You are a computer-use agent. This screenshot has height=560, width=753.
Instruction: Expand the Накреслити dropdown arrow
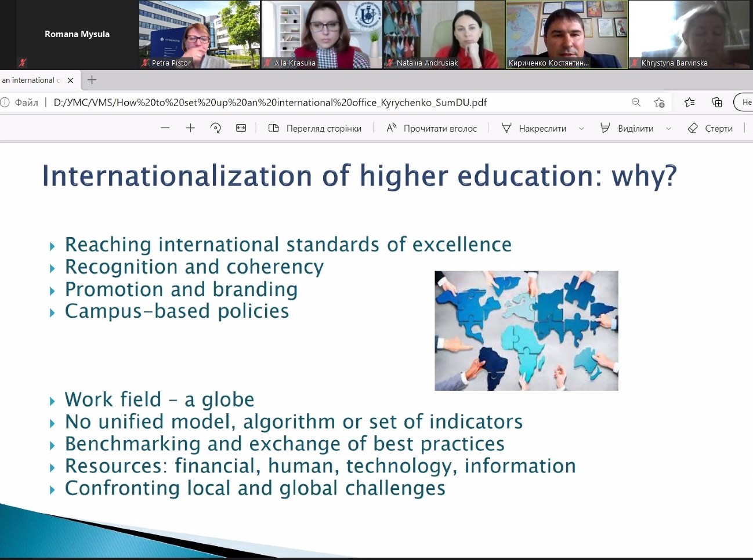click(x=581, y=129)
